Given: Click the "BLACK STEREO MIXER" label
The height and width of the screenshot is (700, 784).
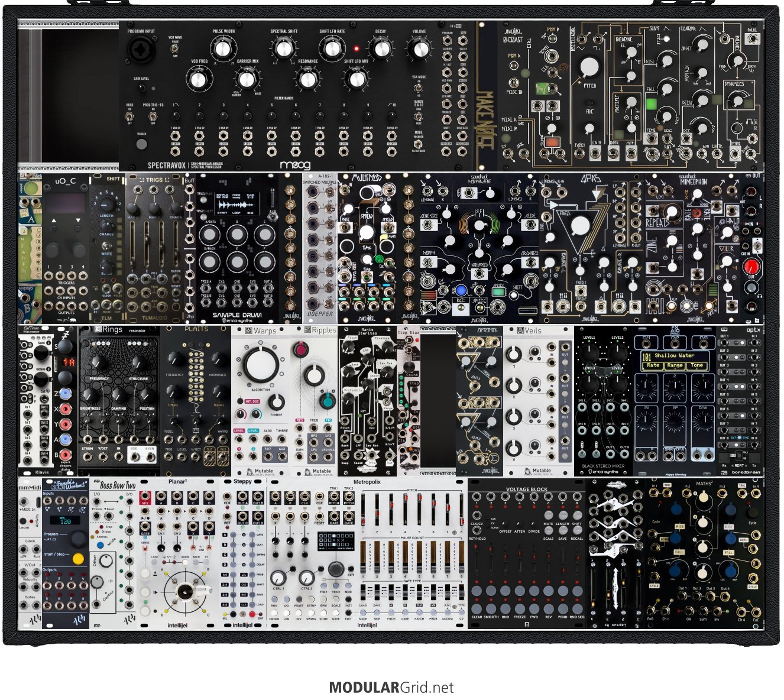Looking at the screenshot, I should pos(602,466).
